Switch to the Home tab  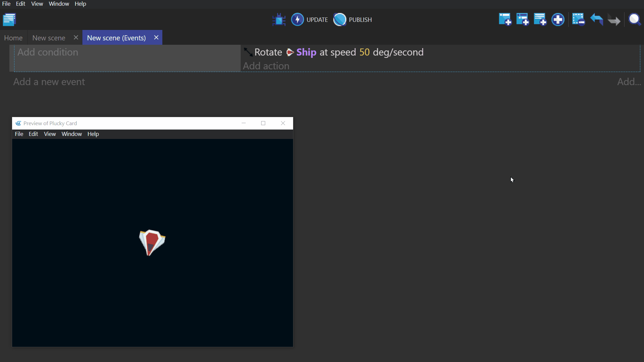tap(13, 38)
